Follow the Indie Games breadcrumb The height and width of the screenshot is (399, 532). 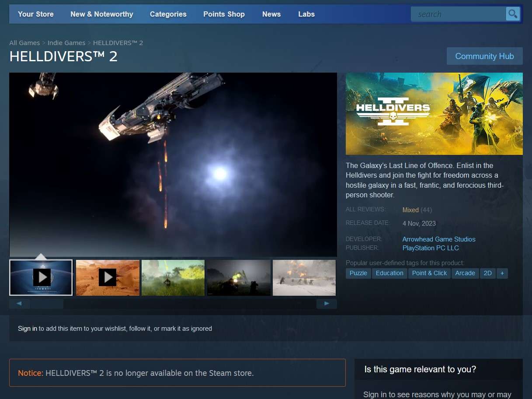66,43
